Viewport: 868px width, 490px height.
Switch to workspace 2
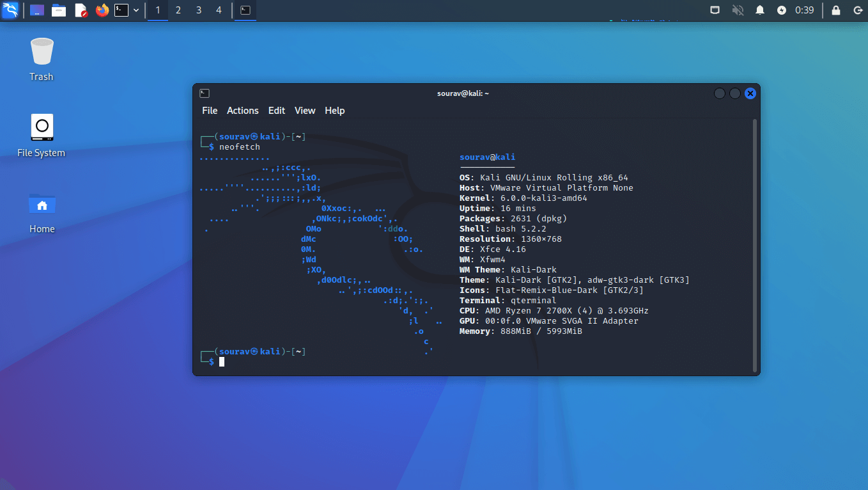pos(179,10)
